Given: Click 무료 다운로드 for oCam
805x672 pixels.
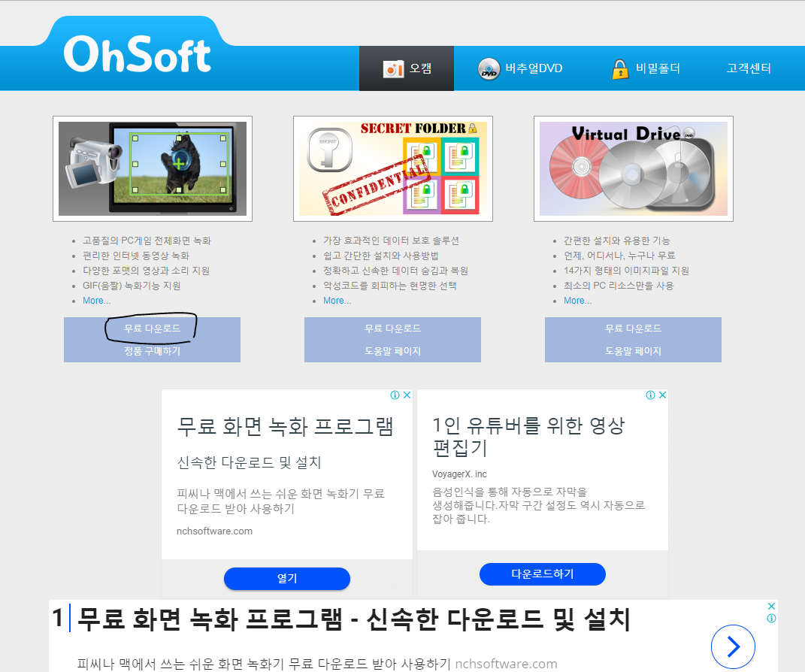Looking at the screenshot, I should (x=152, y=328).
